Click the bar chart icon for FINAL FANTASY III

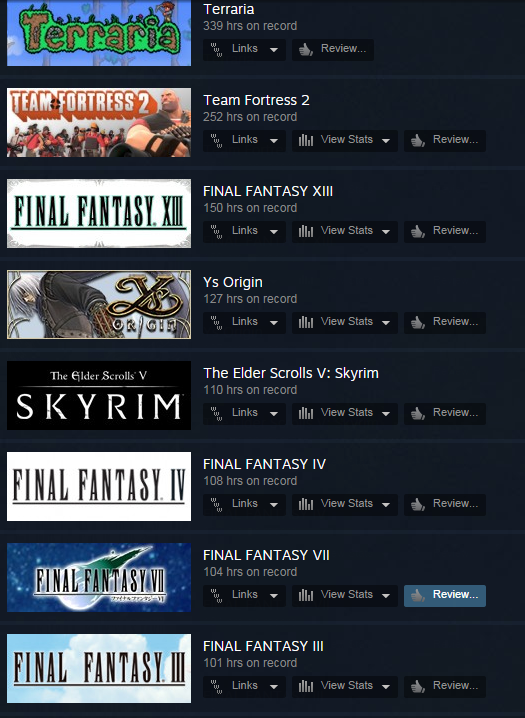point(306,686)
